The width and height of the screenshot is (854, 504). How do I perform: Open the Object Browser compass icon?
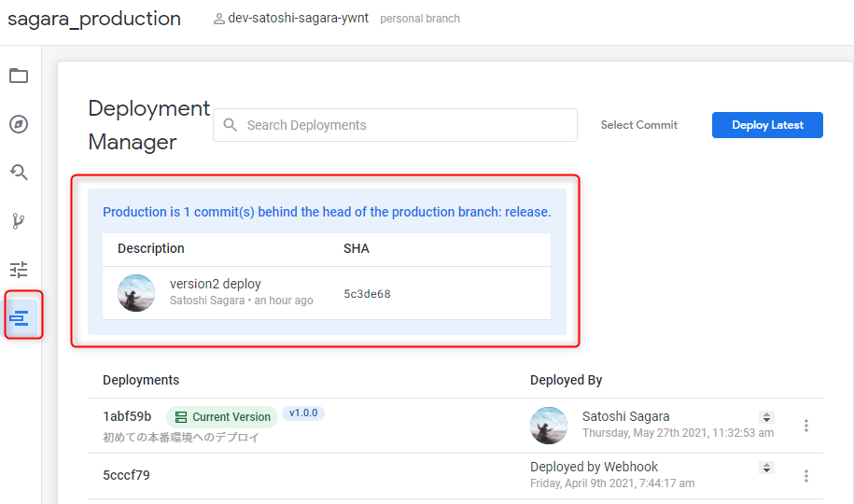pyautogui.click(x=19, y=124)
